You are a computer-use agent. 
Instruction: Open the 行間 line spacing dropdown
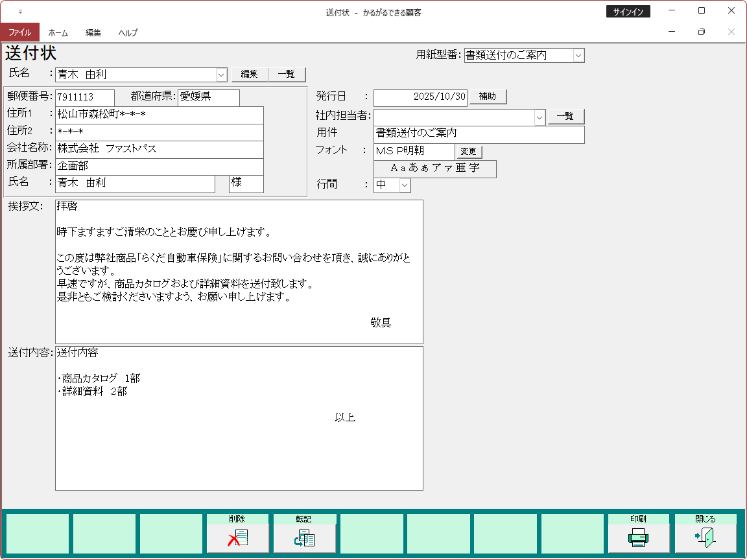pos(405,185)
